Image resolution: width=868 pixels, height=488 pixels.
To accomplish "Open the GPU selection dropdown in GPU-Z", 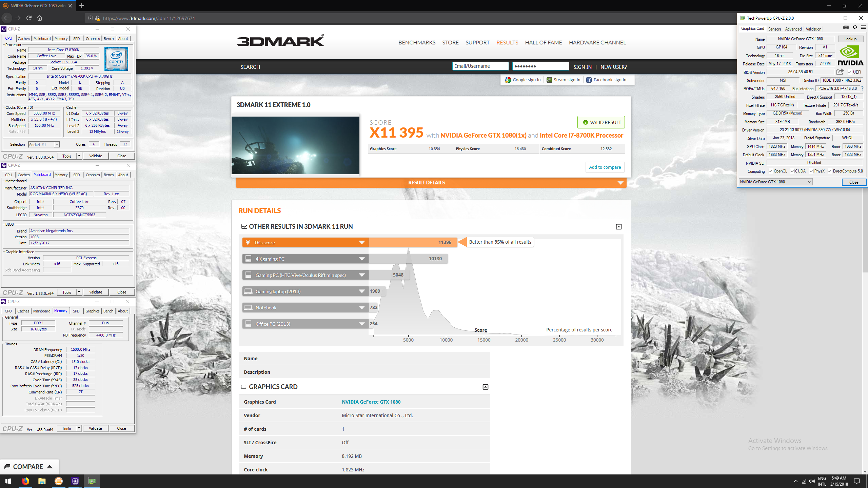I will pos(775,182).
